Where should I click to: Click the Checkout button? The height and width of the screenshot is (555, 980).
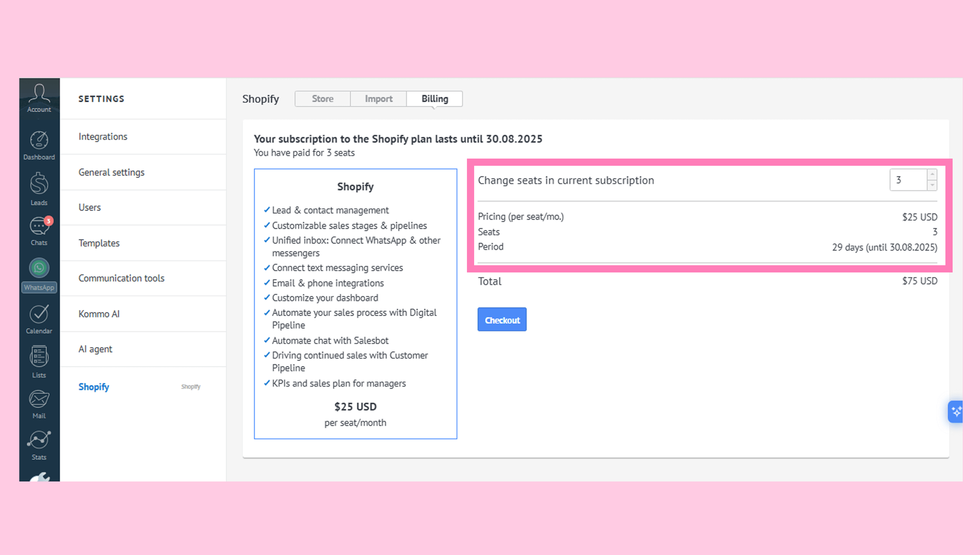point(502,319)
